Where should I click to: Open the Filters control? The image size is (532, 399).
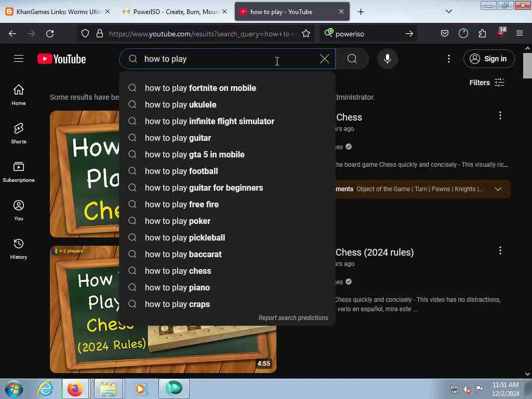click(486, 83)
